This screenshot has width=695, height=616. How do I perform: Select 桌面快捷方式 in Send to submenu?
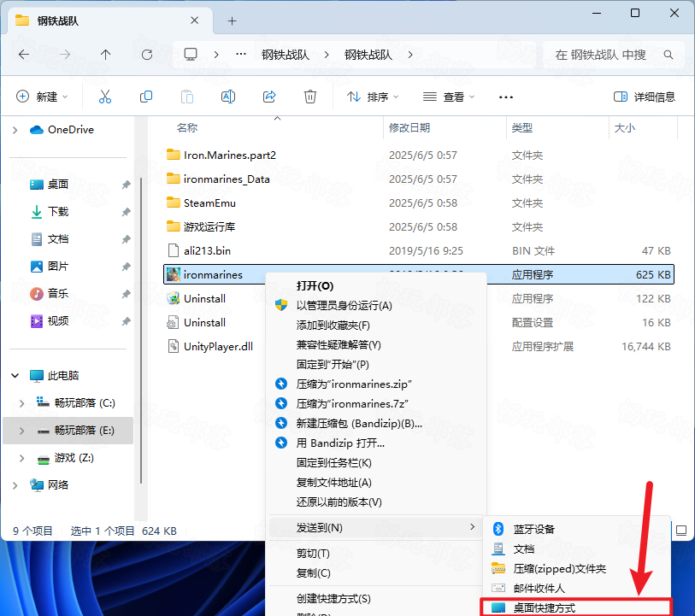[x=576, y=607]
